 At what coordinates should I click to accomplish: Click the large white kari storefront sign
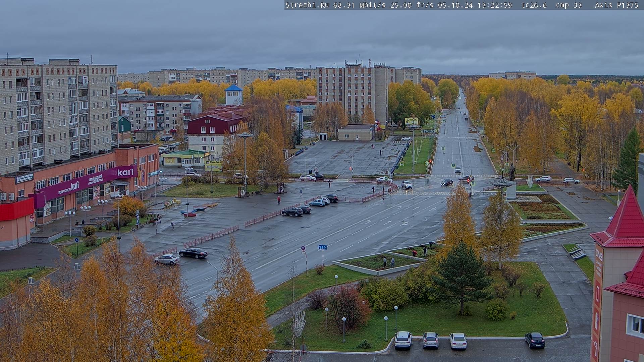(125, 172)
